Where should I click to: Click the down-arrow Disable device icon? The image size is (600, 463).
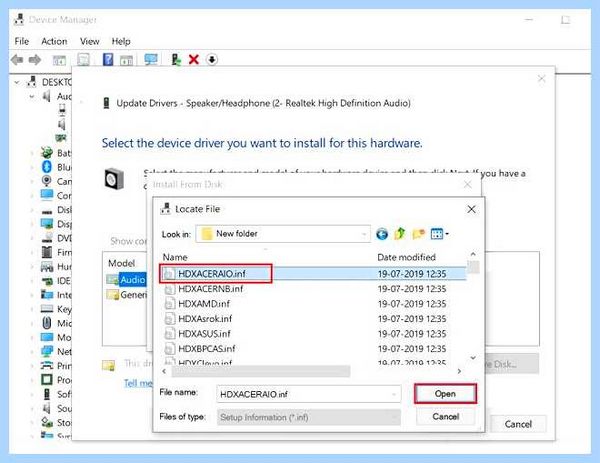coord(212,60)
